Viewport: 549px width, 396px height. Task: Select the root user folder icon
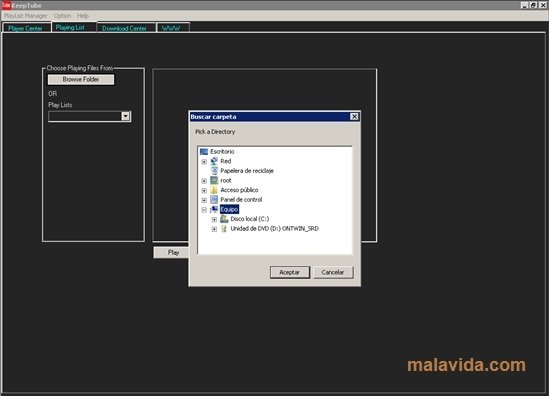tap(214, 180)
